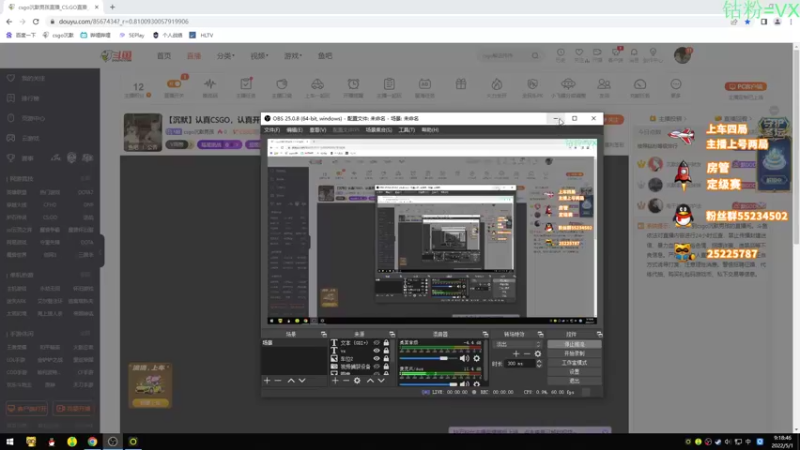Open Douyu 分类 category dropdown
The image size is (800, 450).
[225, 56]
